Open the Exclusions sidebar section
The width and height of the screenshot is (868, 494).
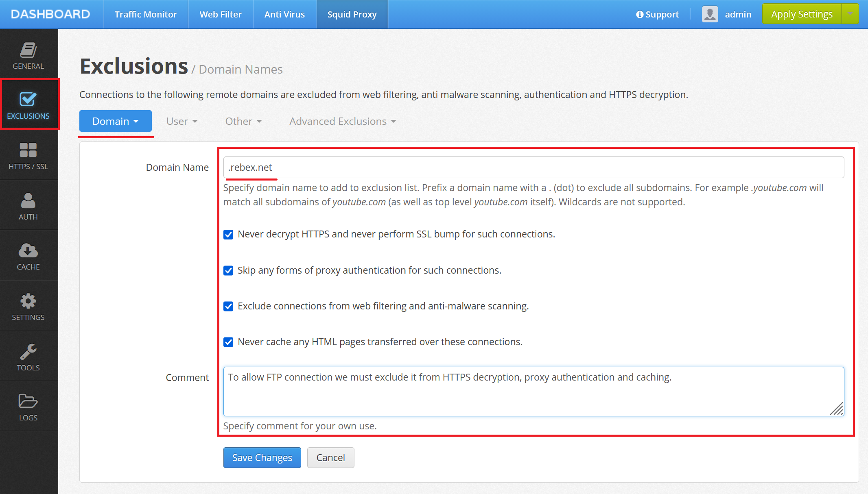click(28, 104)
